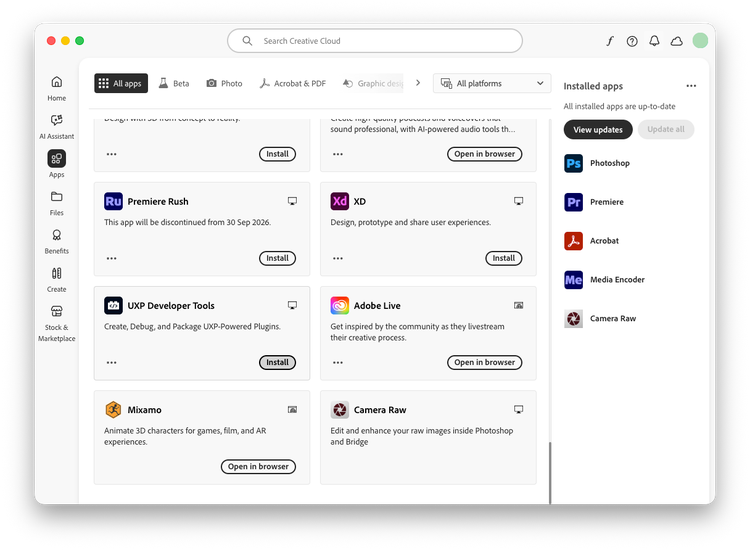Viewport: 750px width, 550px height.
Task: Open the green account avatar
Action: click(x=700, y=41)
